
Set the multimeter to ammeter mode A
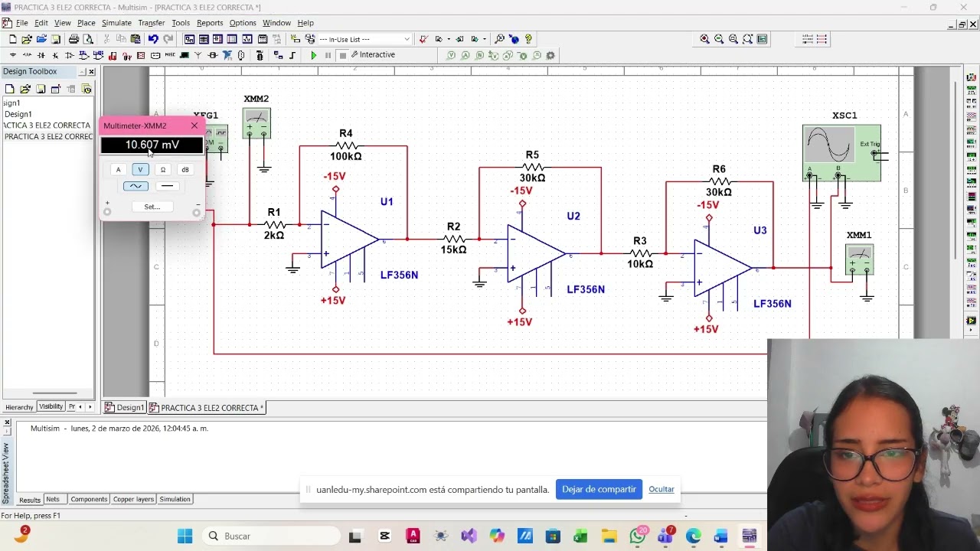(118, 170)
